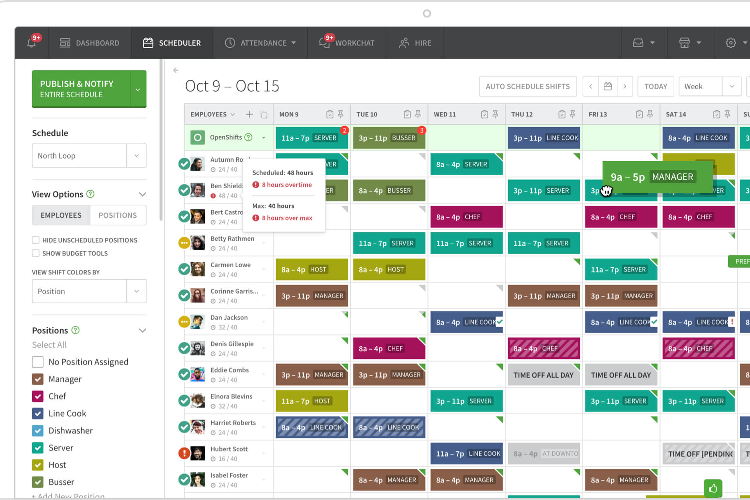The height and width of the screenshot is (500, 750).
Task: Go to previous week arrow
Action: (x=591, y=86)
